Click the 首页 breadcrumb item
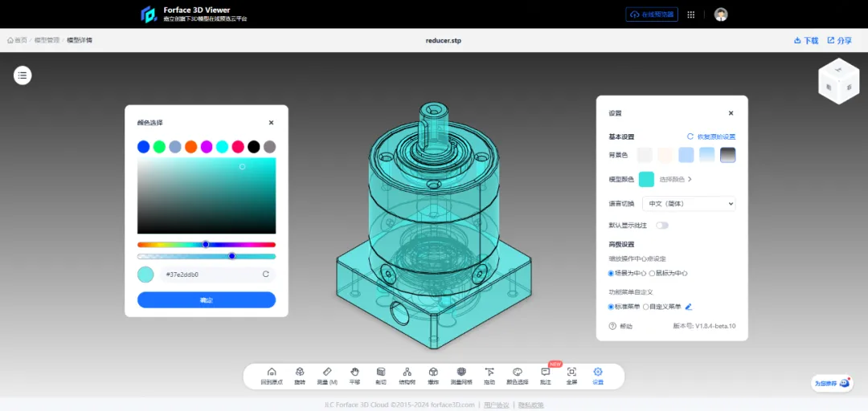 17,40
